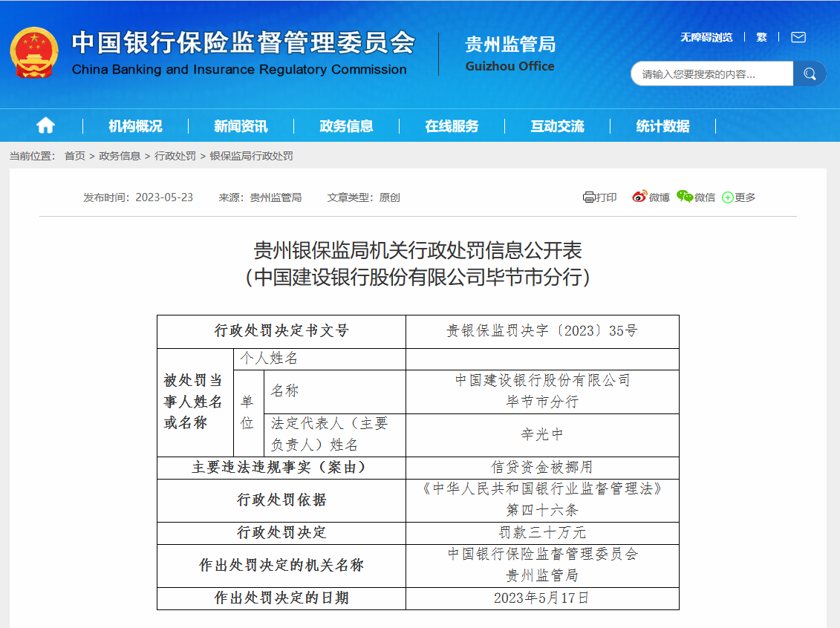Focus the search input box
This screenshot has height=628, width=840.
(712, 74)
